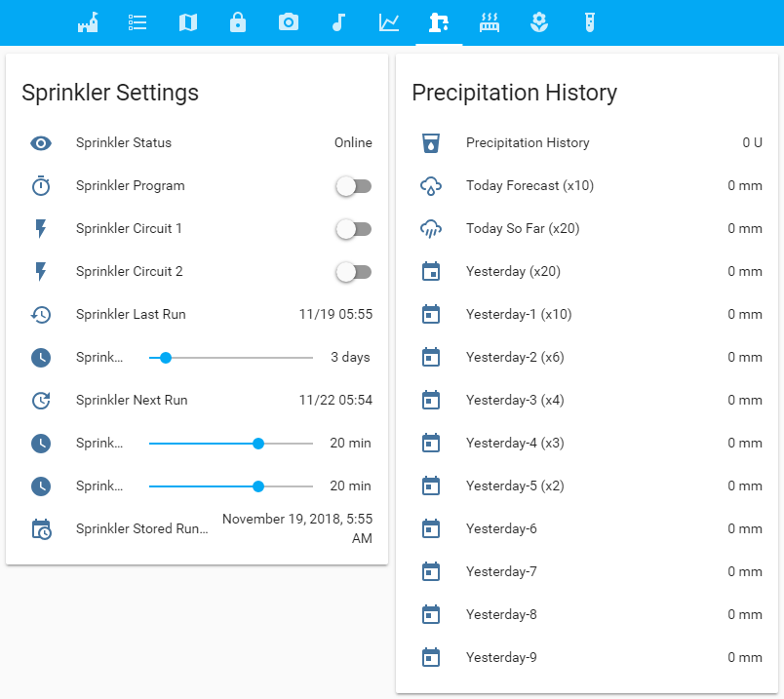This screenshot has width=784, height=699.
Task: Click the rain cloud icon beside Today Forecast
Action: (431, 185)
